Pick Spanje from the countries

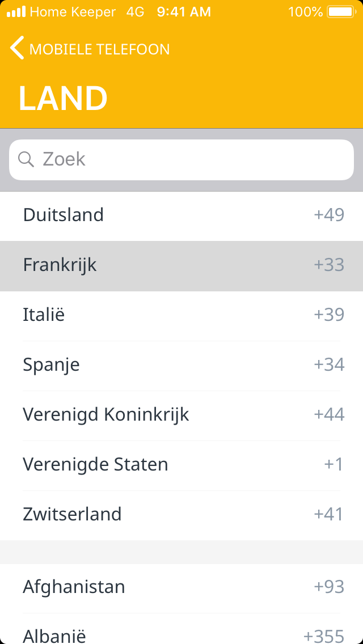pyautogui.click(x=51, y=365)
